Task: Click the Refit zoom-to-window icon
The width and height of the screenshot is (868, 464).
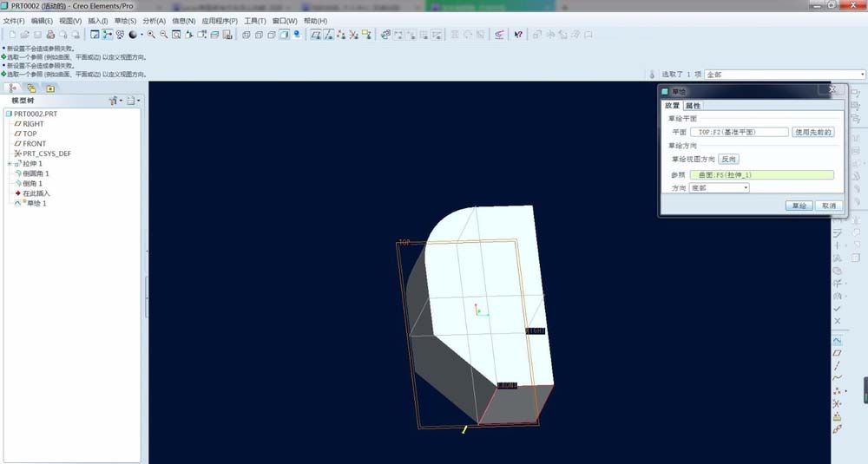Action: pos(176,35)
